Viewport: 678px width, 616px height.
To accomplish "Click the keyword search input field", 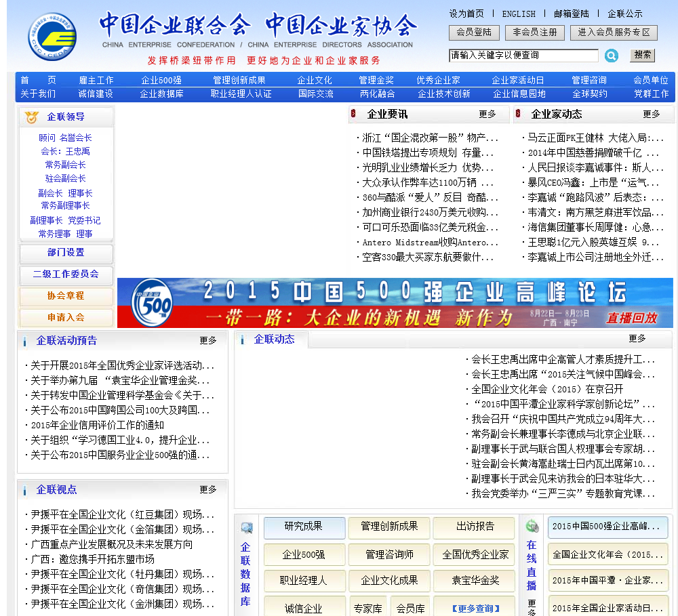I will tap(523, 56).
